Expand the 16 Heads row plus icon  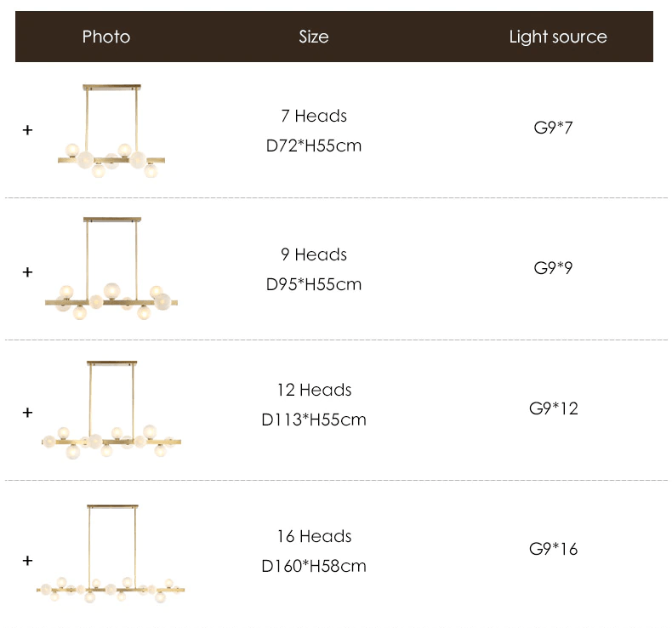click(x=27, y=561)
